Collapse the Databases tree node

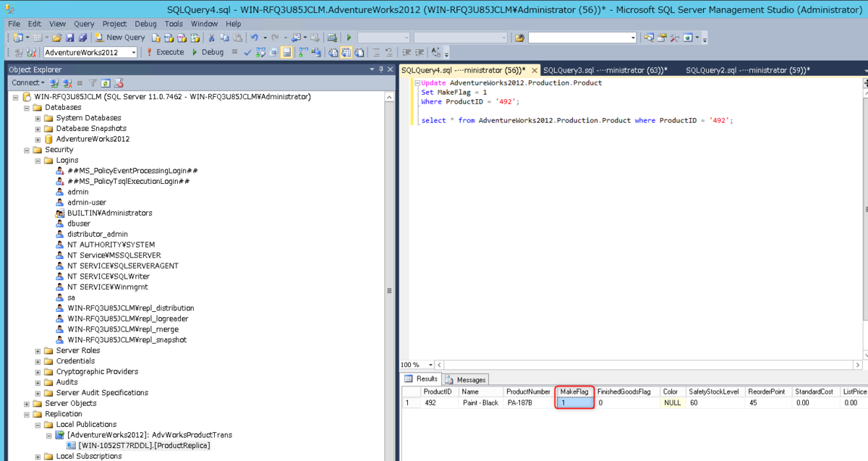pos(27,107)
